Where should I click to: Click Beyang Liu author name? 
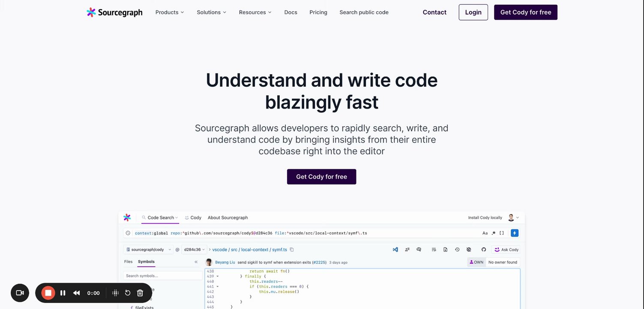pos(225,262)
